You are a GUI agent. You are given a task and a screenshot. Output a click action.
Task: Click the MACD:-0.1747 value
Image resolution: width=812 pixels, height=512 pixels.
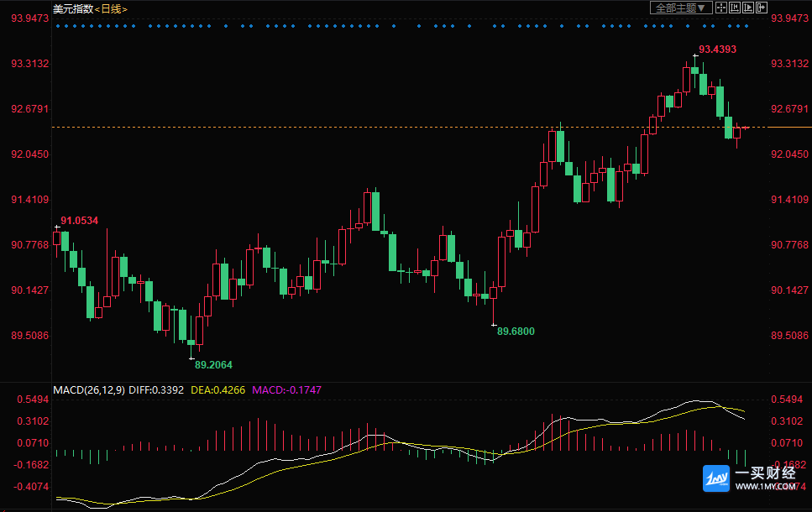pyautogui.click(x=287, y=389)
